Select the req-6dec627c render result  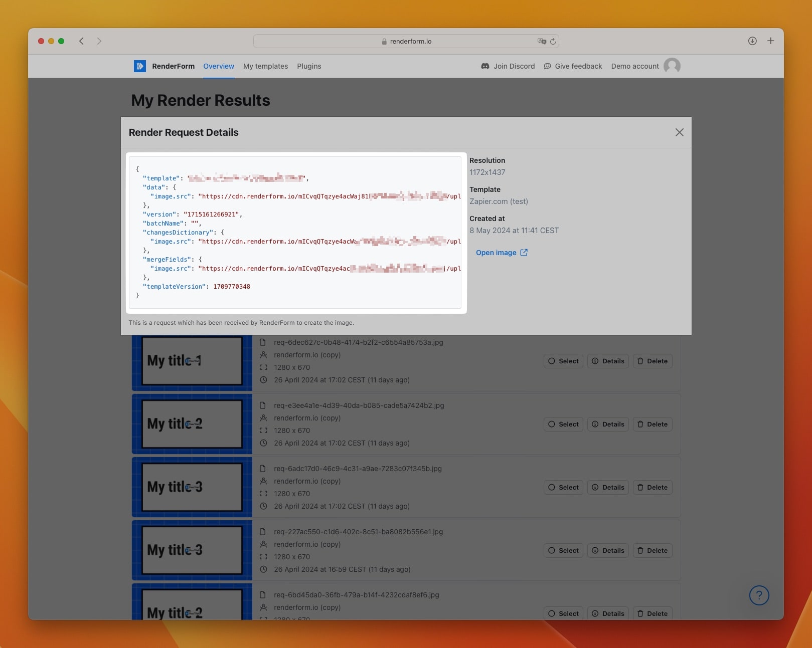click(563, 361)
